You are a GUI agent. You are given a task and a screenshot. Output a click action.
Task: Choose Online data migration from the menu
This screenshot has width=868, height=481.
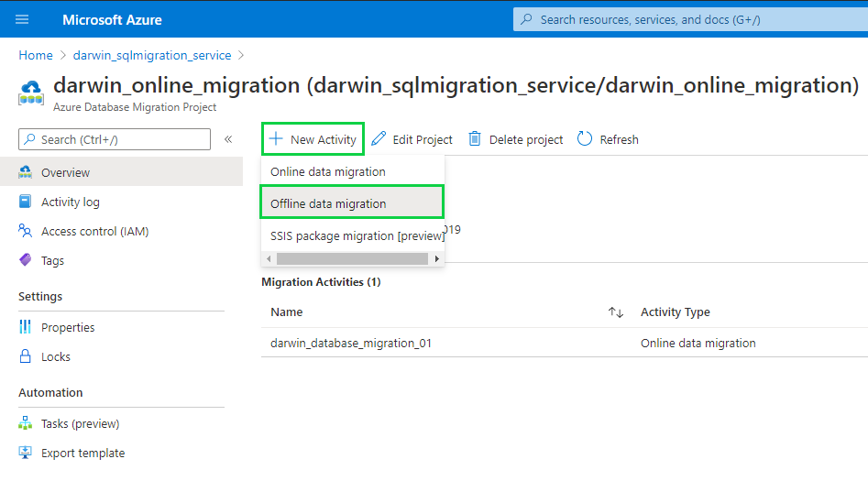(353, 171)
